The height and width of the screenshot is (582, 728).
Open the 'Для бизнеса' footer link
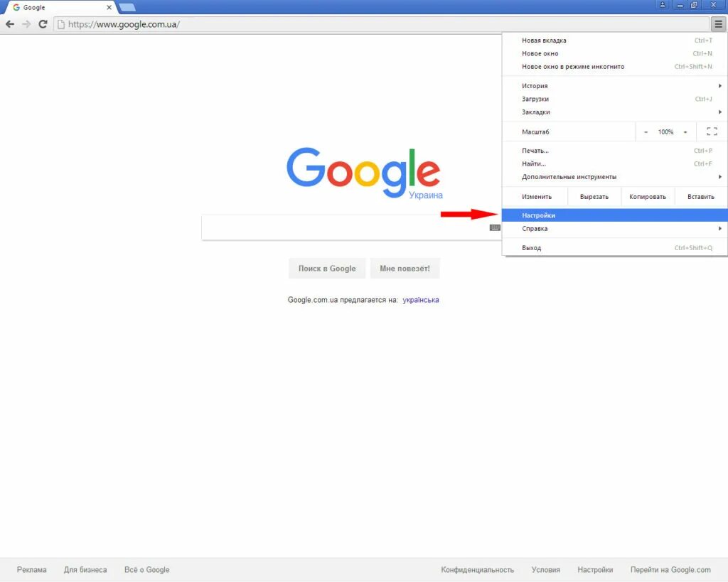(x=85, y=569)
